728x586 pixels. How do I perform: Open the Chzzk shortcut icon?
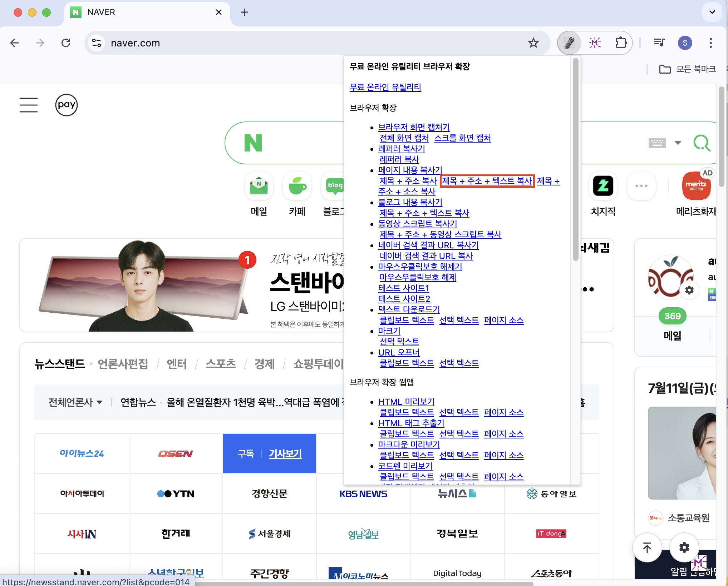point(603,186)
